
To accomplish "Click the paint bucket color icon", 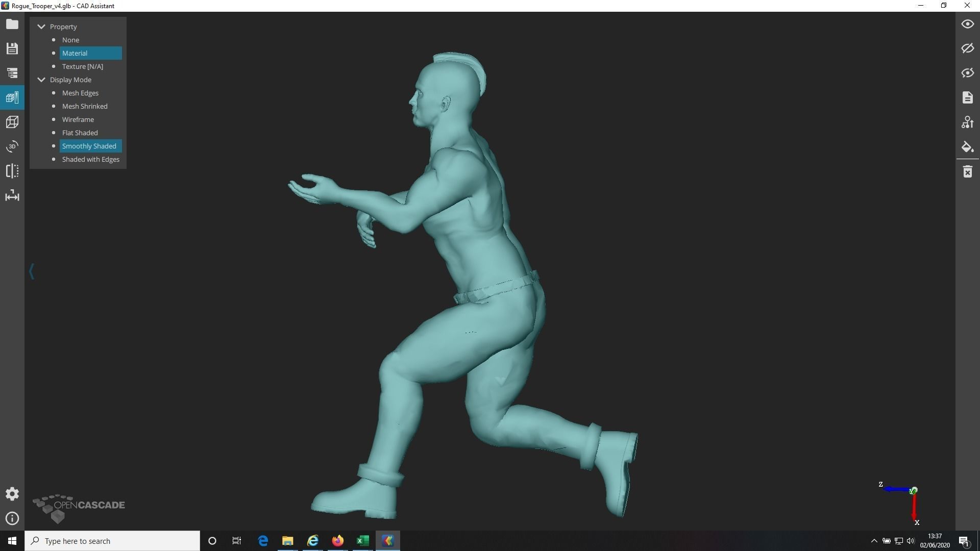I will coord(967,147).
